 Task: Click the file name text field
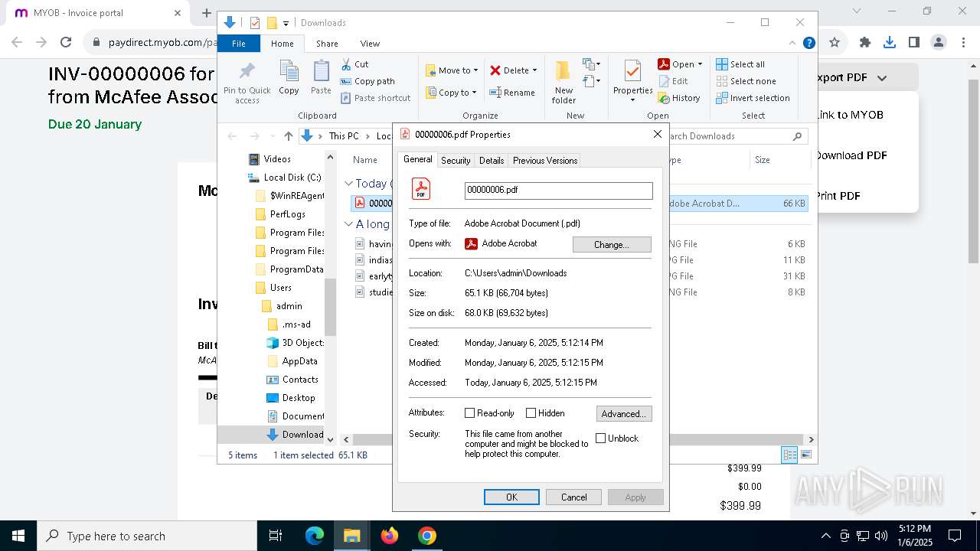tap(559, 190)
